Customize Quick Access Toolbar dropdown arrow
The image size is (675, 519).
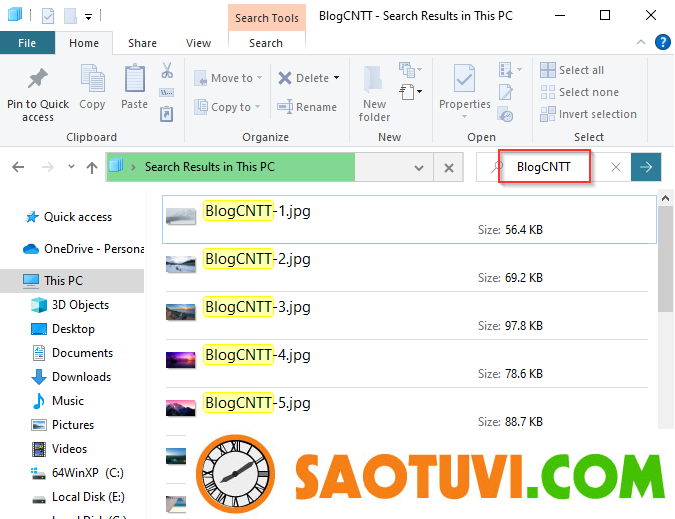coord(88,17)
